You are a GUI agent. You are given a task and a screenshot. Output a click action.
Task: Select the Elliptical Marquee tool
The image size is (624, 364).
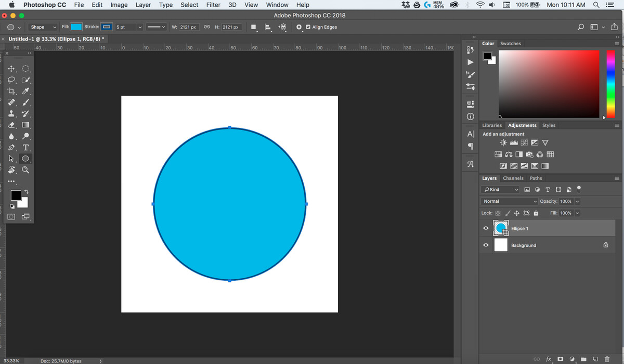point(25,69)
